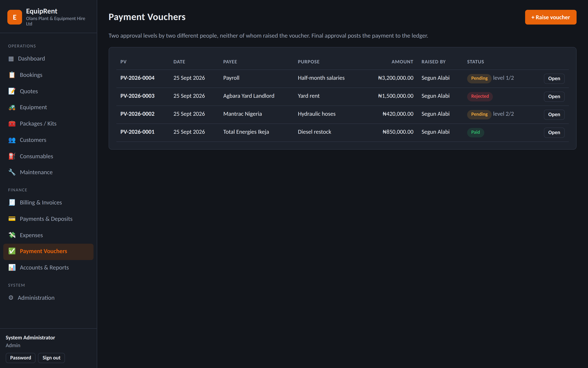Click the PV-2026-0001 voucher number
Image resolution: width=588 pixels, height=368 pixels.
tap(137, 132)
